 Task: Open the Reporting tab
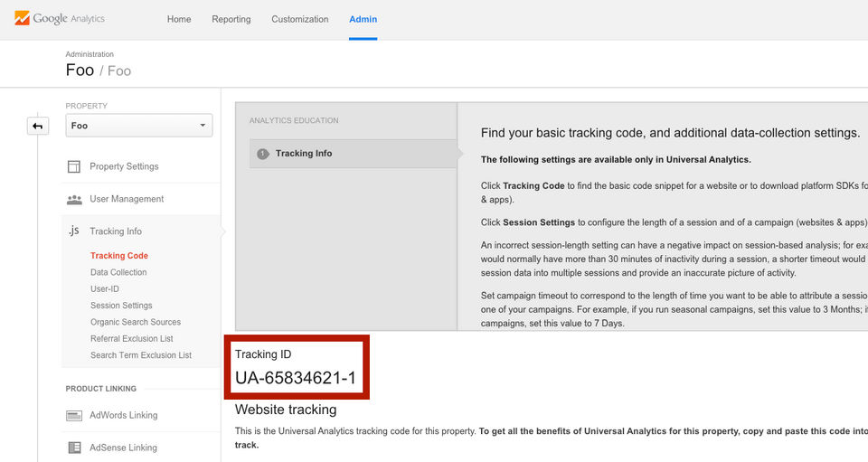point(231,19)
